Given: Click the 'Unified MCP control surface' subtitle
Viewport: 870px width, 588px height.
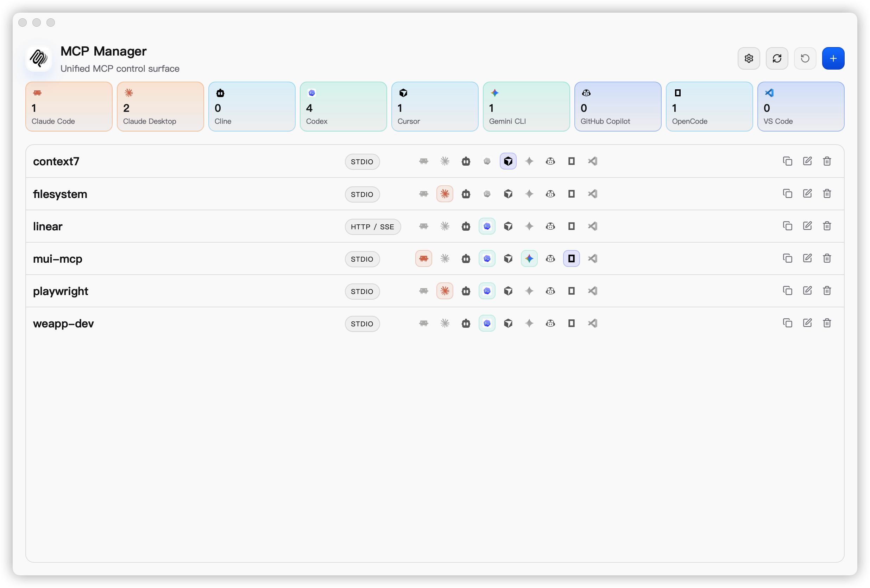Looking at the screenshot, I should [x=120, y=69].
